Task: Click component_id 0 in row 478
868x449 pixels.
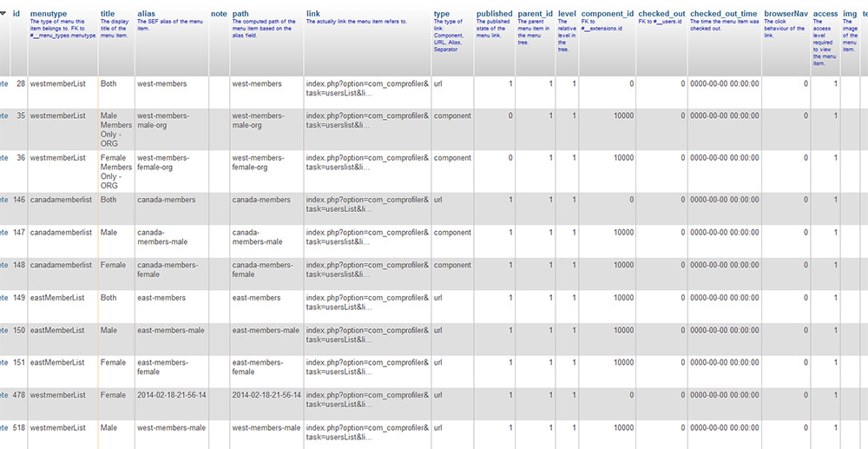Action: click(632, 395)
